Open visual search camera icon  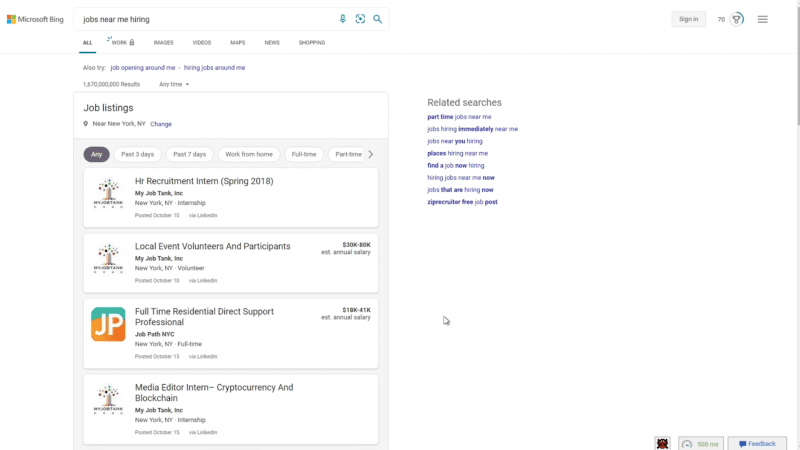pos(360,19)
